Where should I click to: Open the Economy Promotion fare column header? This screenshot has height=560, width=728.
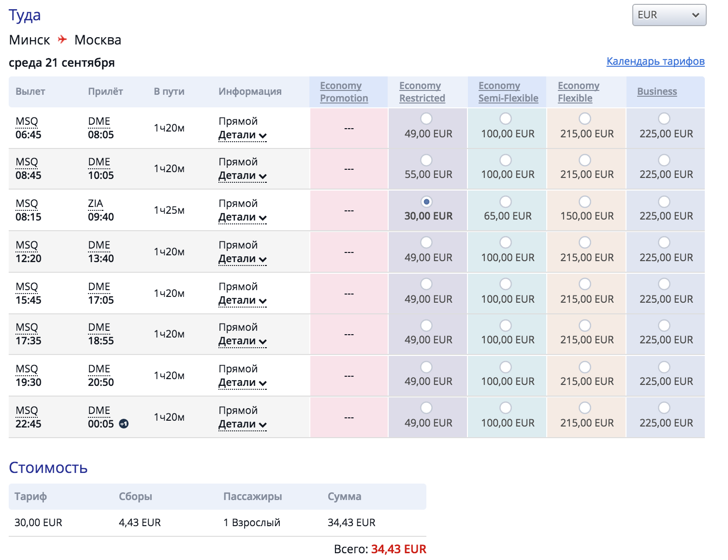pos(344,92)
